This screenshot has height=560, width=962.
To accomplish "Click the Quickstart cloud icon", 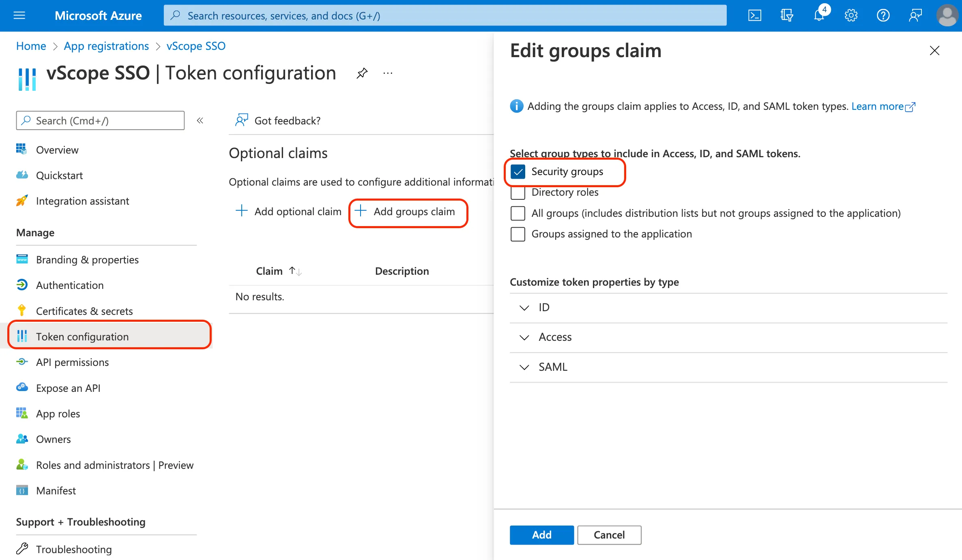I will (x=22, y=175).
